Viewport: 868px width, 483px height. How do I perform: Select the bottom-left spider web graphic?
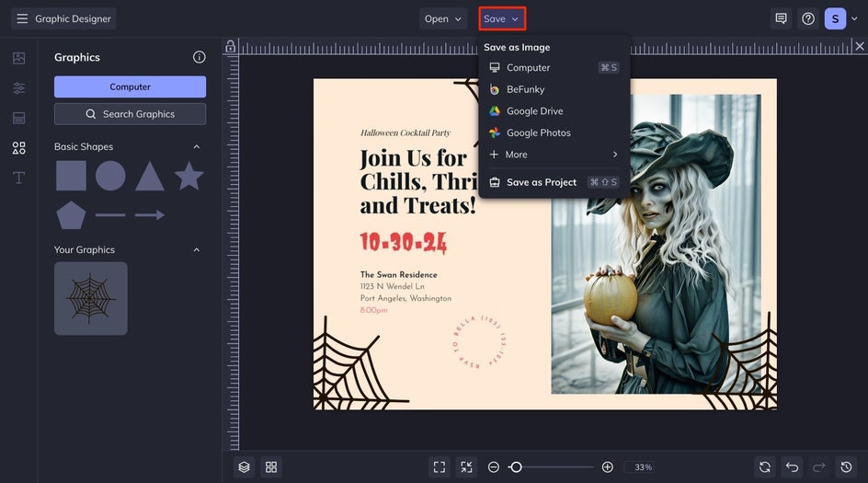click(x=361, y=363)
